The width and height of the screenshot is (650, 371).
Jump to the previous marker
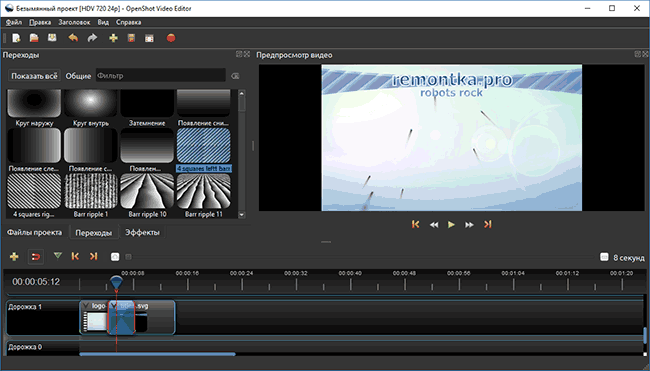click(x=75, y=257)
